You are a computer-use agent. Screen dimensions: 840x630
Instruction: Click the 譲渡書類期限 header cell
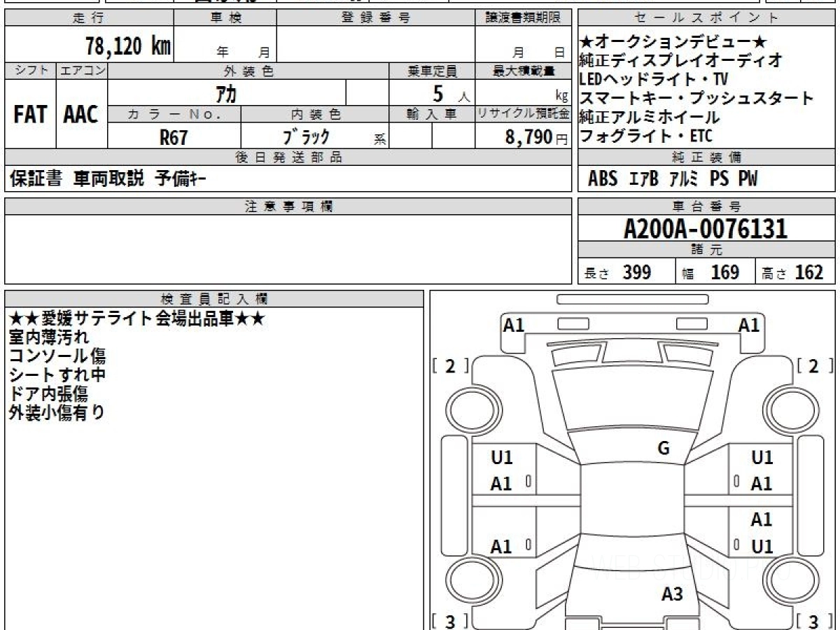[x=523, y=18]
